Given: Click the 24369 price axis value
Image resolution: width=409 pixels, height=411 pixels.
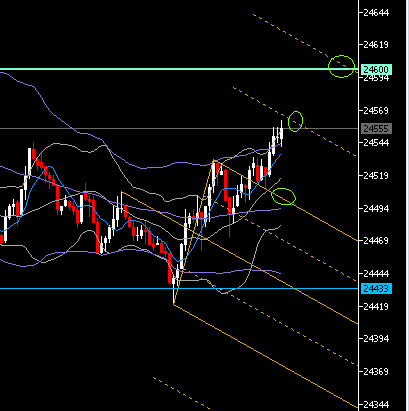Looking at the screenshot, I should pos(376,371).
